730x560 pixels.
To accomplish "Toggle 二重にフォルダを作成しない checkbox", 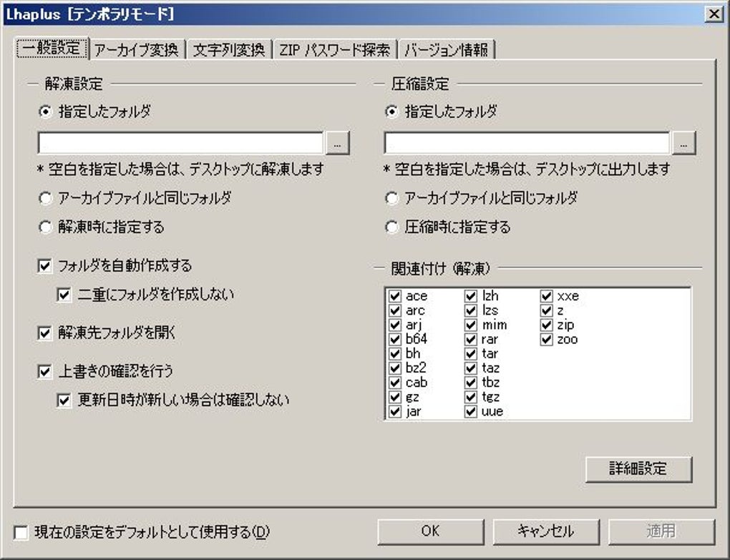I will point(64,295).
